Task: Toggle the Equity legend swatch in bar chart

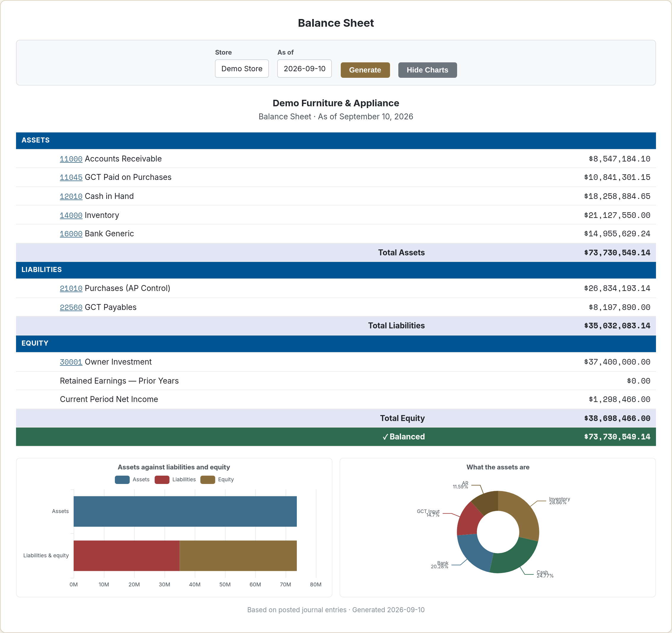Action: (207, 480)
